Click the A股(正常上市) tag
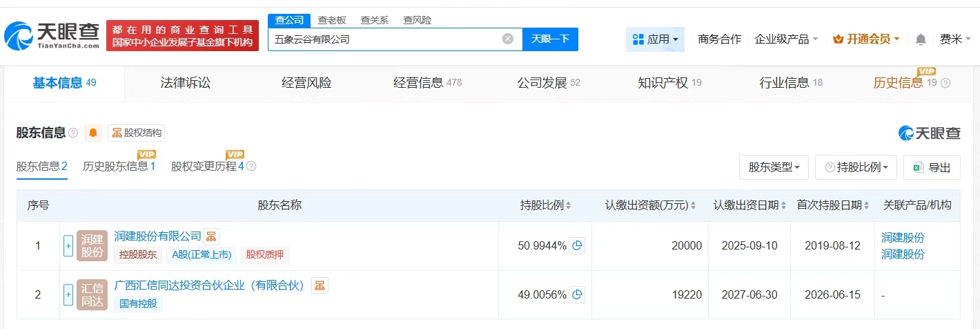 click(x=202, y=254)
